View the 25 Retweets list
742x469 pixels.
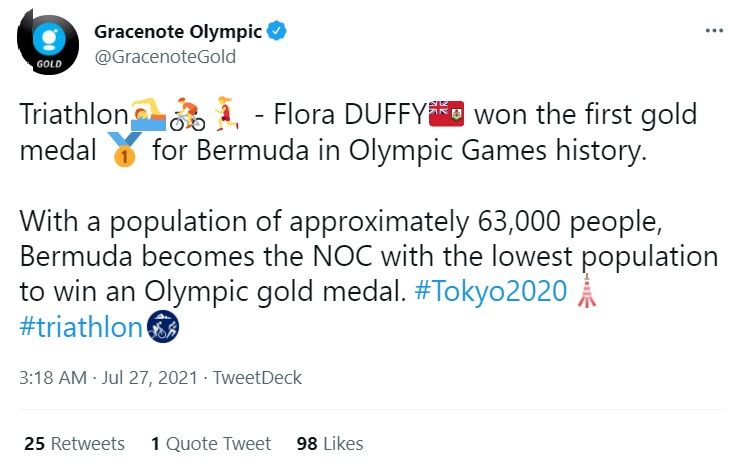click(74, 444)
